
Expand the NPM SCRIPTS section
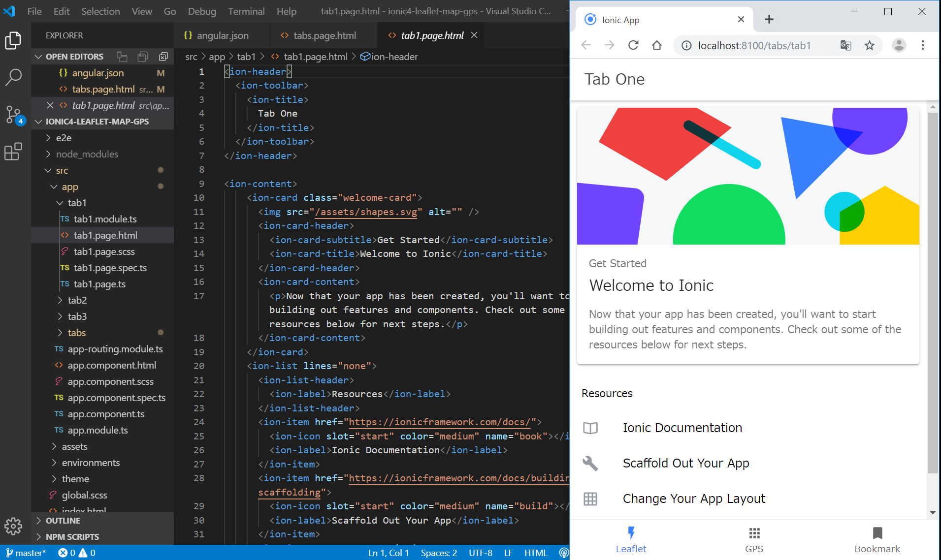[72, 537]
